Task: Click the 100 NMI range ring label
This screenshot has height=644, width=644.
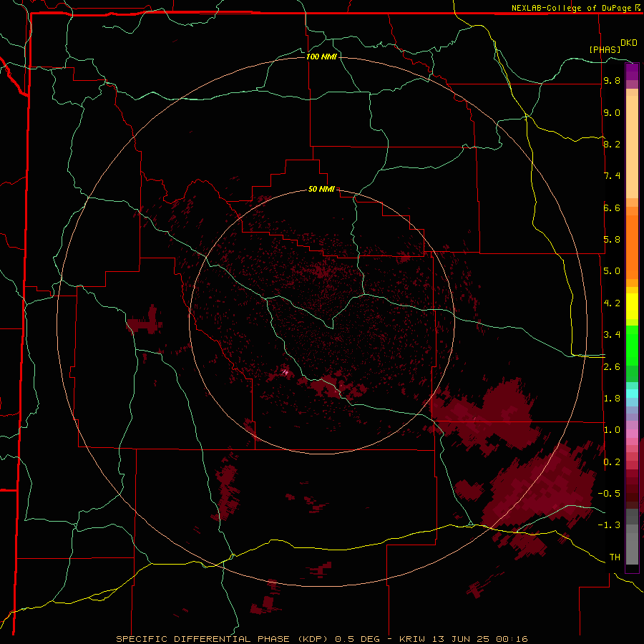Action: [x=321, y=57]
